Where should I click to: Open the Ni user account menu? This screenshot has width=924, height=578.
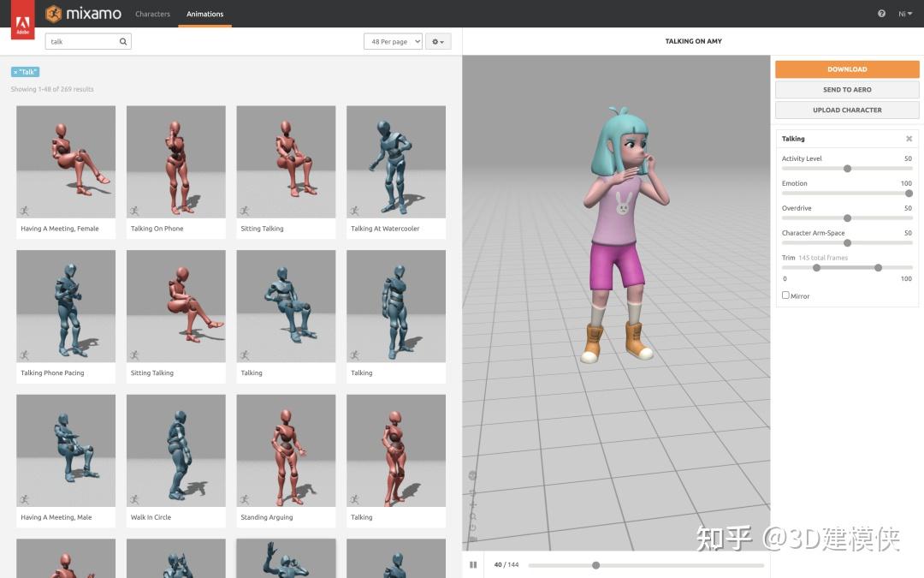pyautogui.click(x=905, y=14)
